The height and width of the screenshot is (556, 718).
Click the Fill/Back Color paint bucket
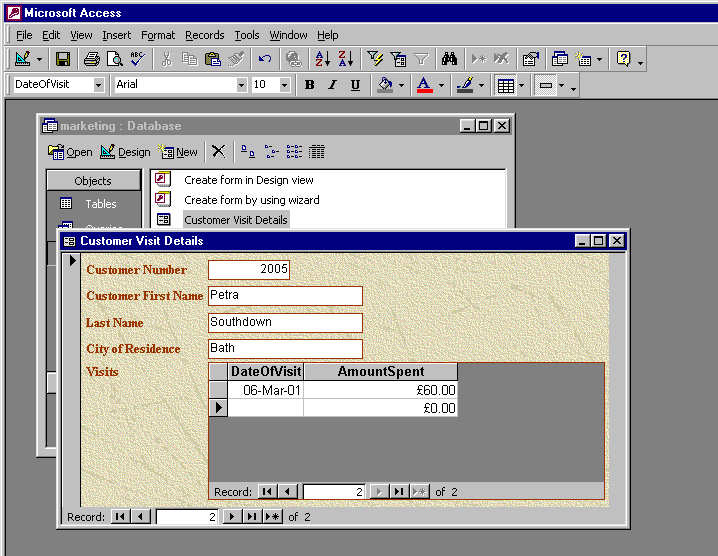click(386, 85)
